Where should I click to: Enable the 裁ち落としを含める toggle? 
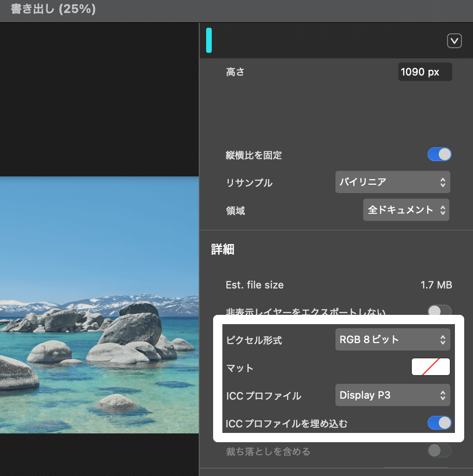click(439, 451)
